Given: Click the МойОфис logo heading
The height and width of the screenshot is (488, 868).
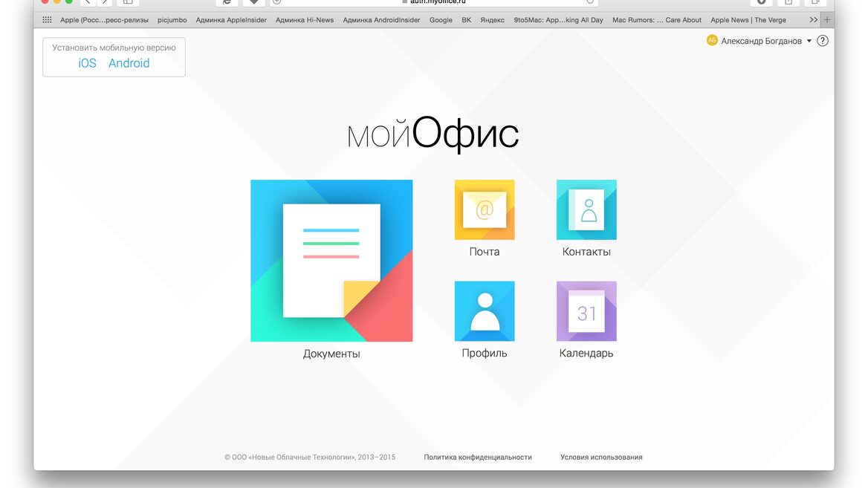Looking at the screenshot, I should pos(433,134).
